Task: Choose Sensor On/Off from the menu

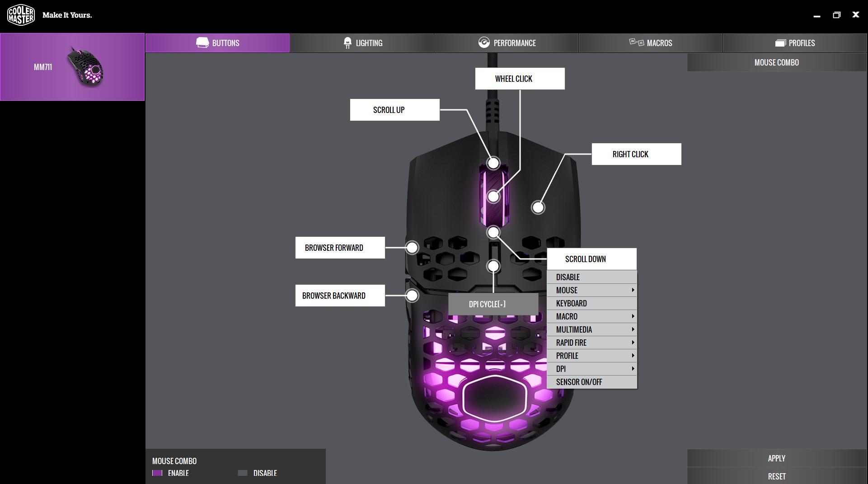Action: click(x=592, y=382)
